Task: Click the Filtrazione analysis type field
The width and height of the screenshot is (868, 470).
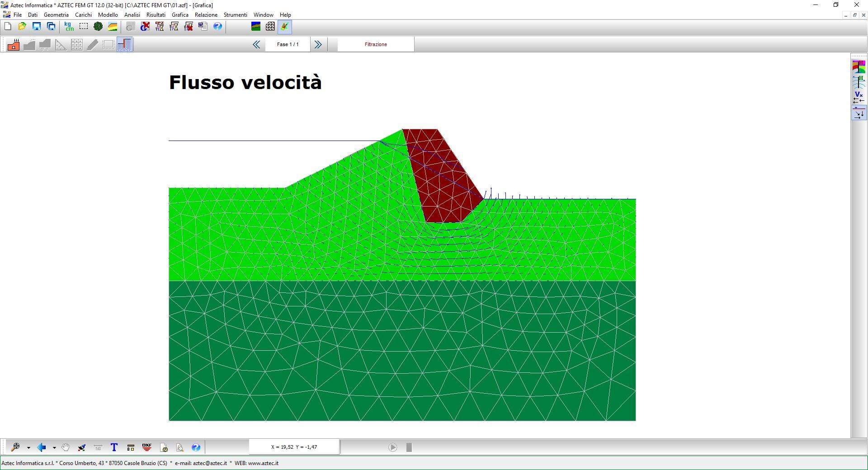Action: coord(376,44)
